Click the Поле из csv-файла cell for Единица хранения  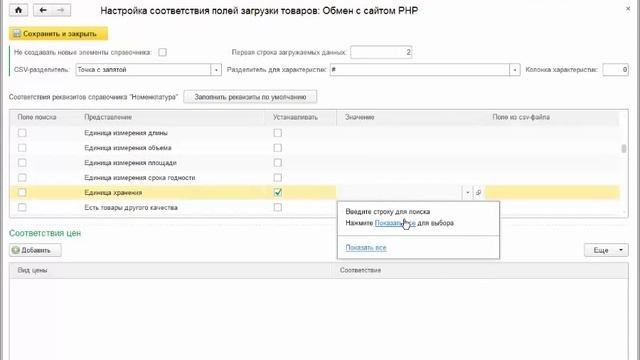tap(552, 193)
